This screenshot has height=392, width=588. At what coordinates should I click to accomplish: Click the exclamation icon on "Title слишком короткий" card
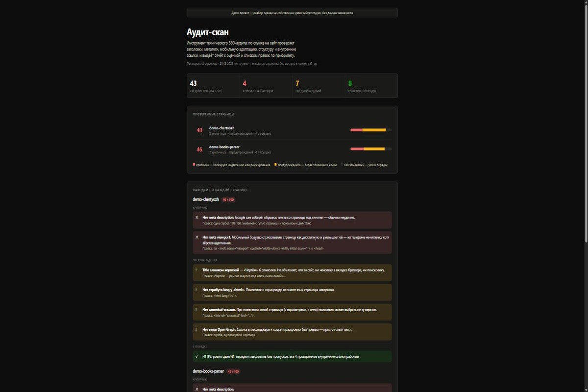(197, 270)
